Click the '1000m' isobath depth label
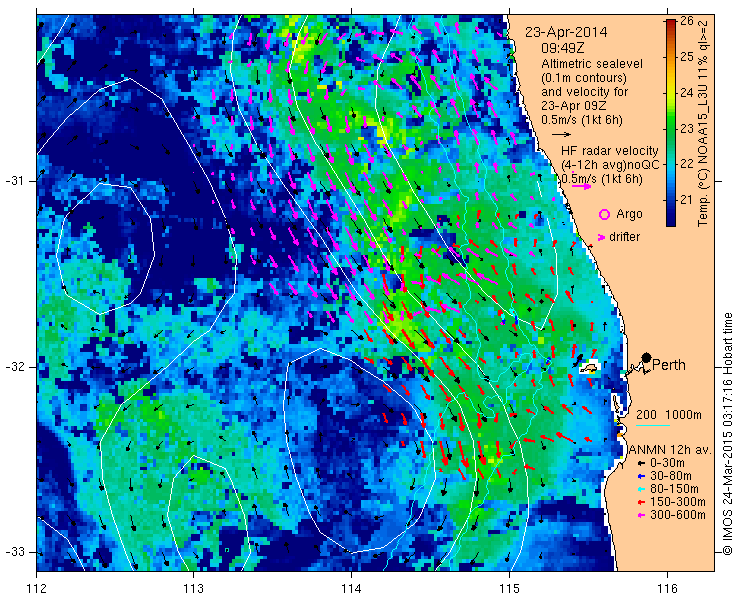The image size is (740, 600). 683,415
